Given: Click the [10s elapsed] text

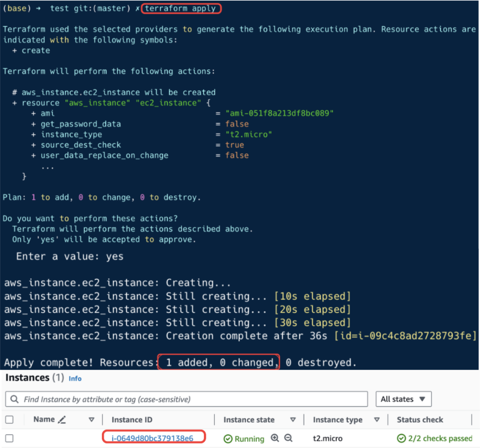Looking at the screenshot, I should tap(312, 296).
